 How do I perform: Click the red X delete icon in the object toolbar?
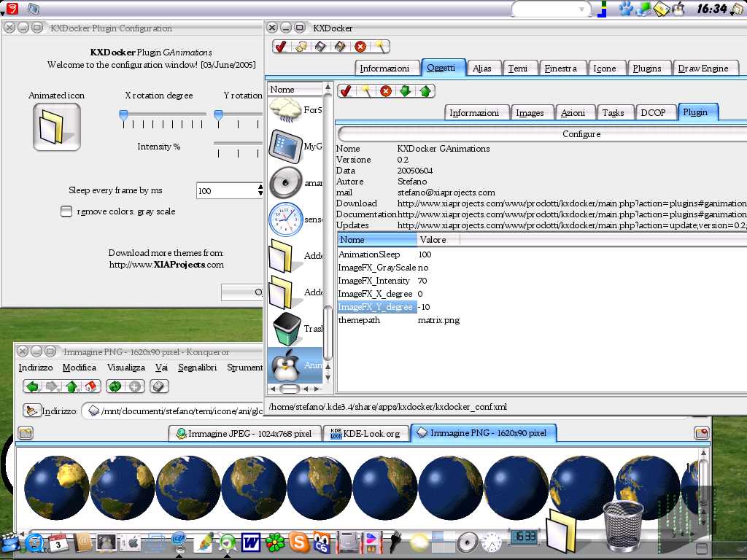point(386,90)
